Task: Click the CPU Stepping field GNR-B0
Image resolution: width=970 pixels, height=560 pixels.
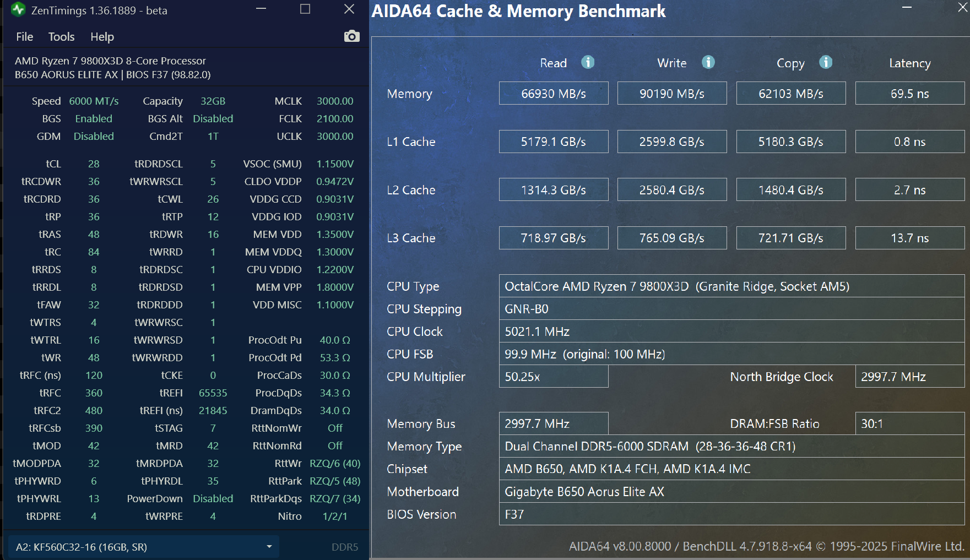Action: coord(732,309)
